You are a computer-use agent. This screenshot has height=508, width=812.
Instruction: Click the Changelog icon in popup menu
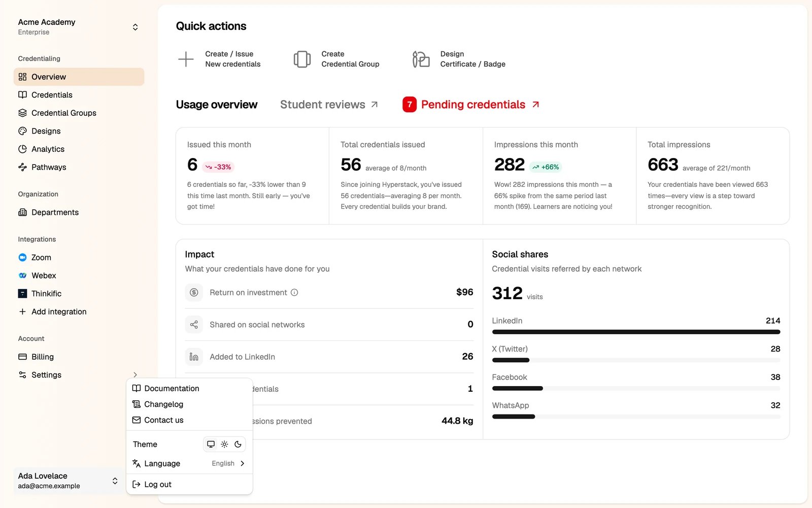(137, 404)
